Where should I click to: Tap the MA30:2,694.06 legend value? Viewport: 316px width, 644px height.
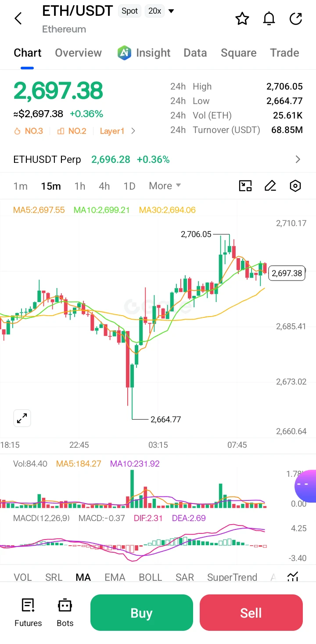click(x=167, y=210)
